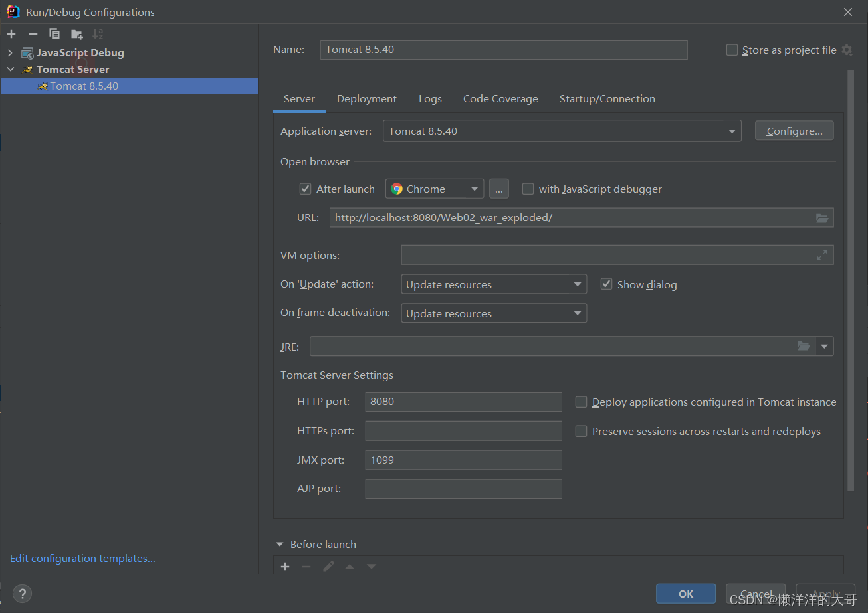Click the JavaScript Debug type icon

click(x=27, y=53)
